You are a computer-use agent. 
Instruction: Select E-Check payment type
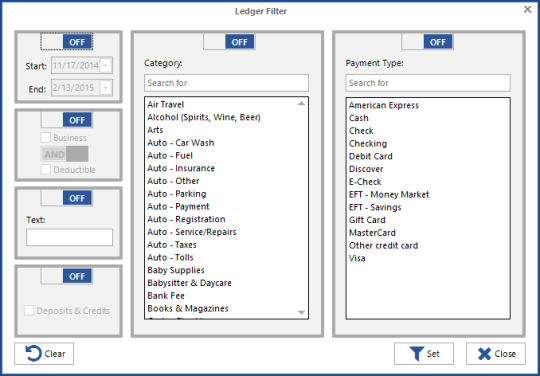428,181
